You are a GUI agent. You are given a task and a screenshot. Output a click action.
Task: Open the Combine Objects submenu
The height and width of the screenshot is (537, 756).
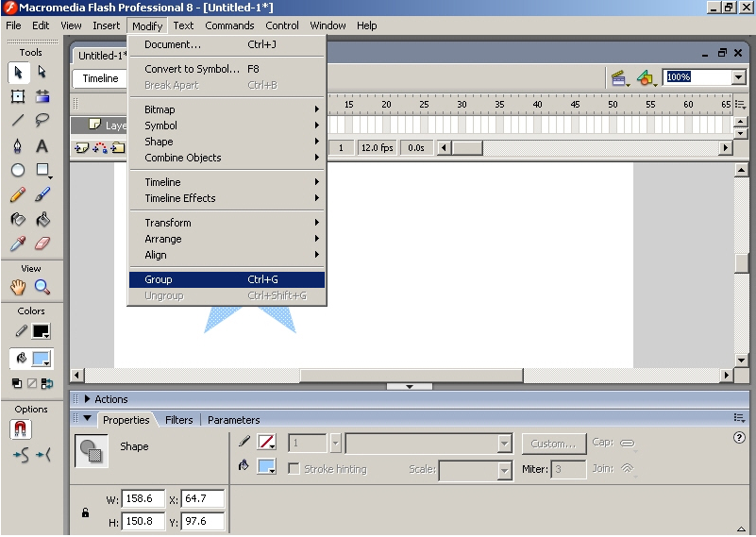227,158
